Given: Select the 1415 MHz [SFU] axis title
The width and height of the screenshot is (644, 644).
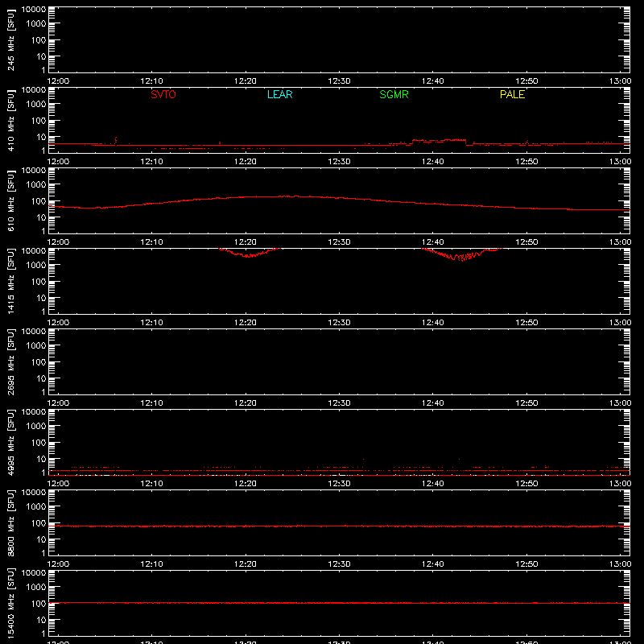Looking at the screenshot, I should [10, 281].
